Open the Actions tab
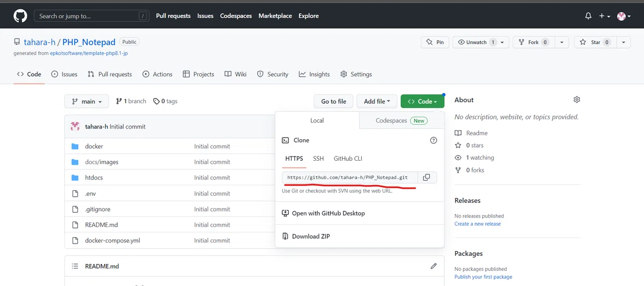This screenshot has height=286, width=644. click(x=158, y=74)
